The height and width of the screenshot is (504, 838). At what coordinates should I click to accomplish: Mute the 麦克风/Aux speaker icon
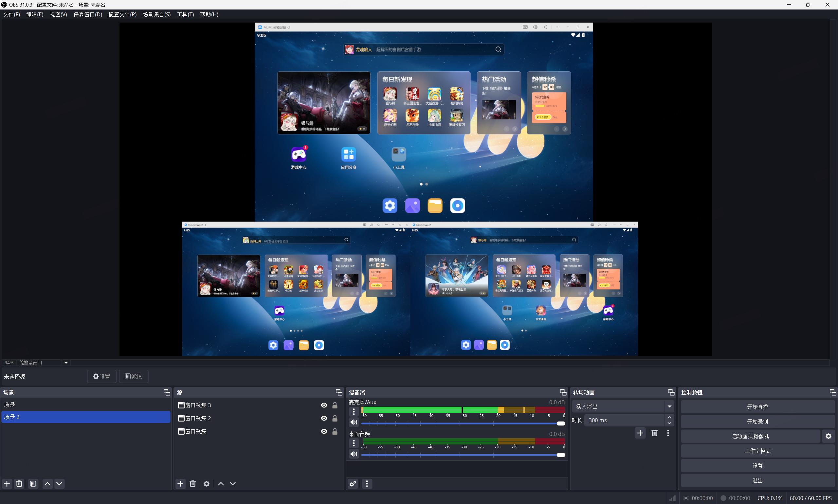354,422
